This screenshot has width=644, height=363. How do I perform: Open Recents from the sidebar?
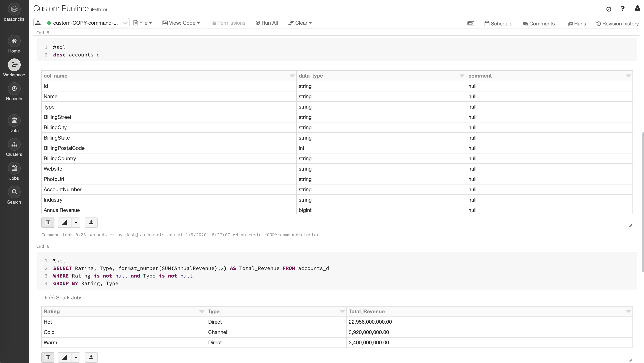[14, 89]
